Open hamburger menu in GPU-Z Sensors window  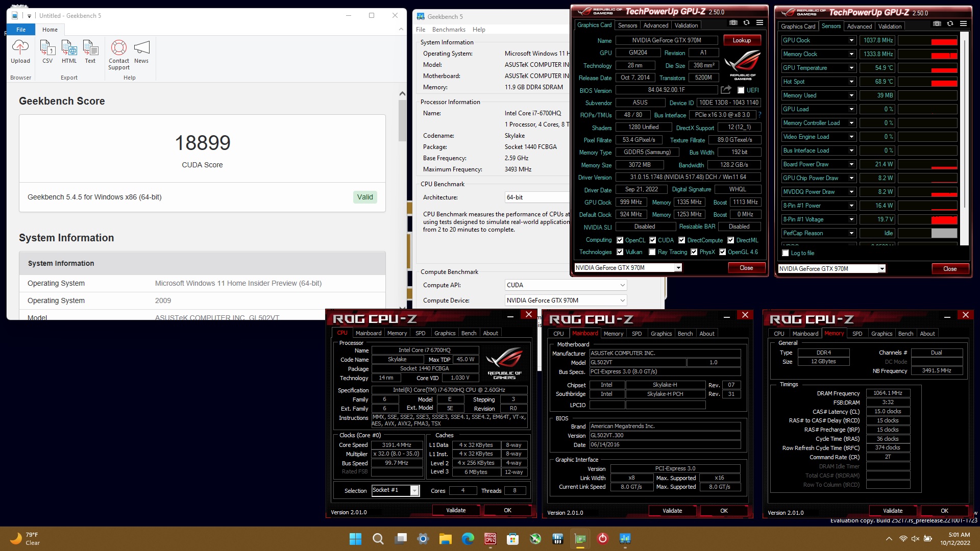(963, 24)
